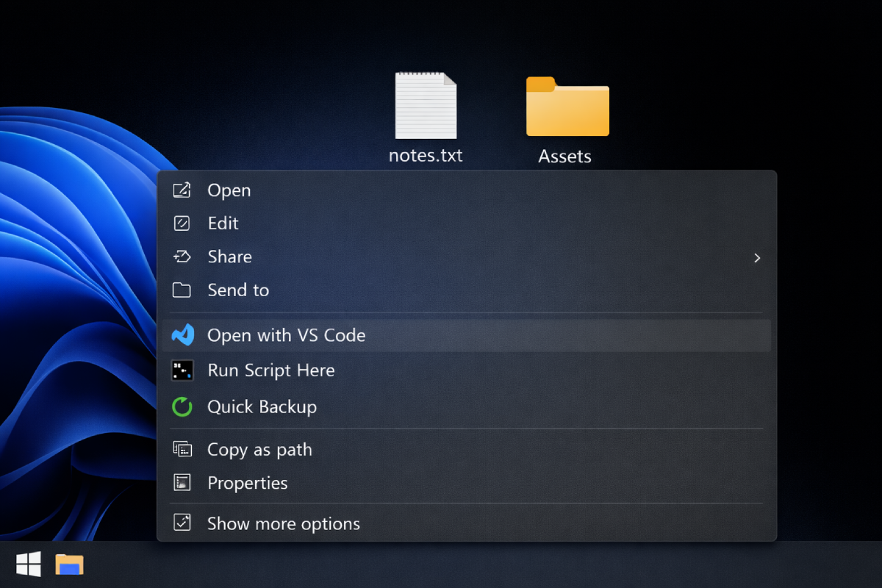The image size is (882, 588).
Task: Click Show more options entry
Action: point(284,523)
